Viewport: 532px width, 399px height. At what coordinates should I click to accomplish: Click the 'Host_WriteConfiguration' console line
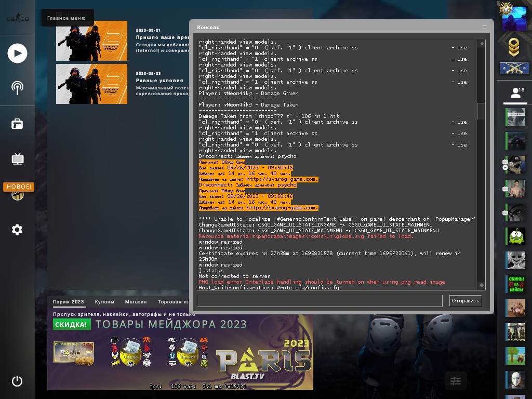(x=269, y=288)
